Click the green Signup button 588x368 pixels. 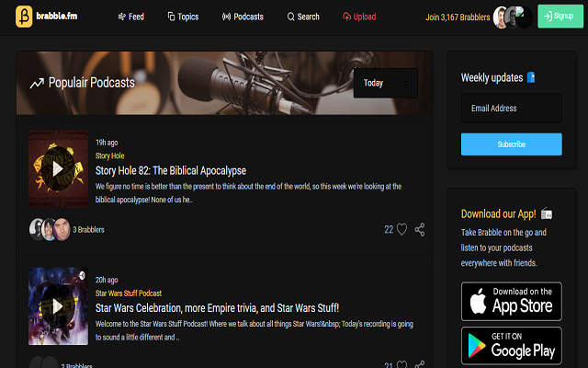560,17
